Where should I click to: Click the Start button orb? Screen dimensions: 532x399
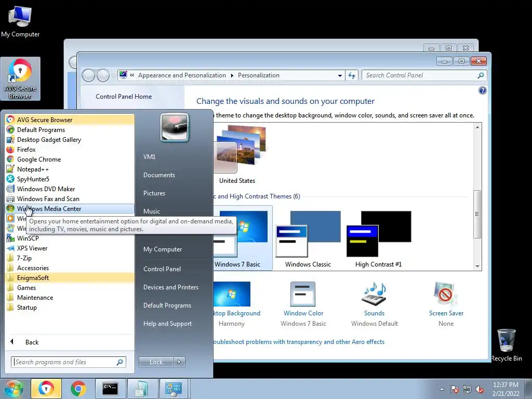(14, 389)
